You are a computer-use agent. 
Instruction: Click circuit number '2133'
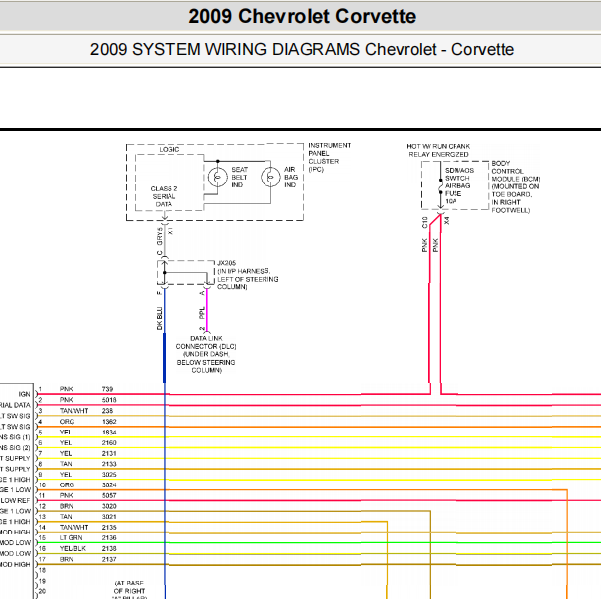(x=109, y=464)
